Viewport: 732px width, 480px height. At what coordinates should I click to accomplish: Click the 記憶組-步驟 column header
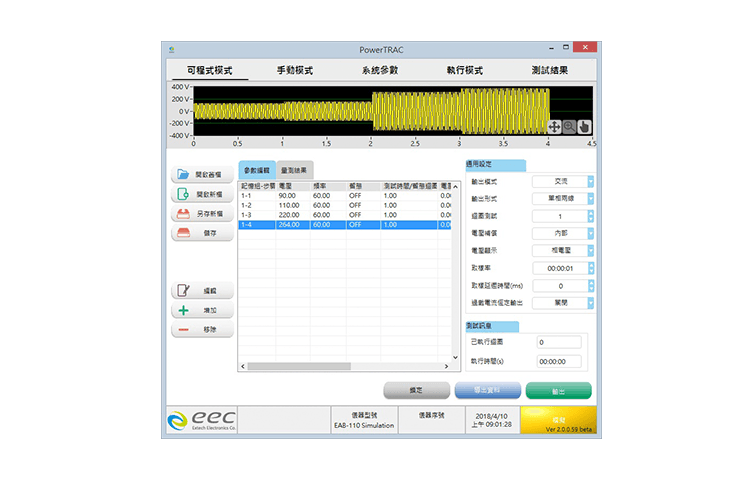pos(257,186)
